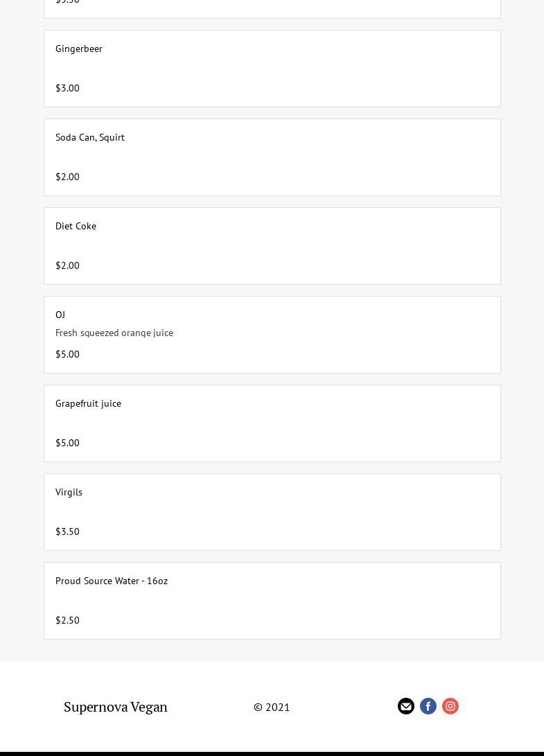This screenshot has width=544, height=756.
Task: Click the $2.50 price under Proud Source Water
Action: coord(67,620)
